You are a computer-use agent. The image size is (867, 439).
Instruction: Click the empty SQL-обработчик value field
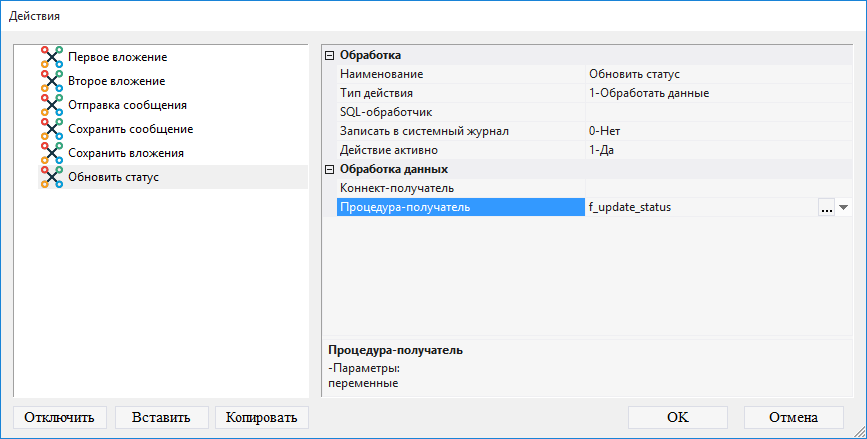pyautogui.click(x=715, y=112)
